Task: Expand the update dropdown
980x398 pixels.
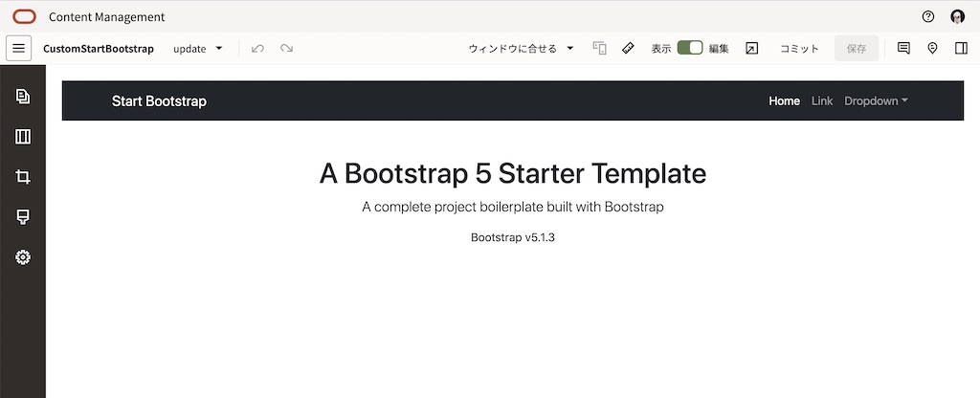Action: pyautogui.click(x=198, y=48)
